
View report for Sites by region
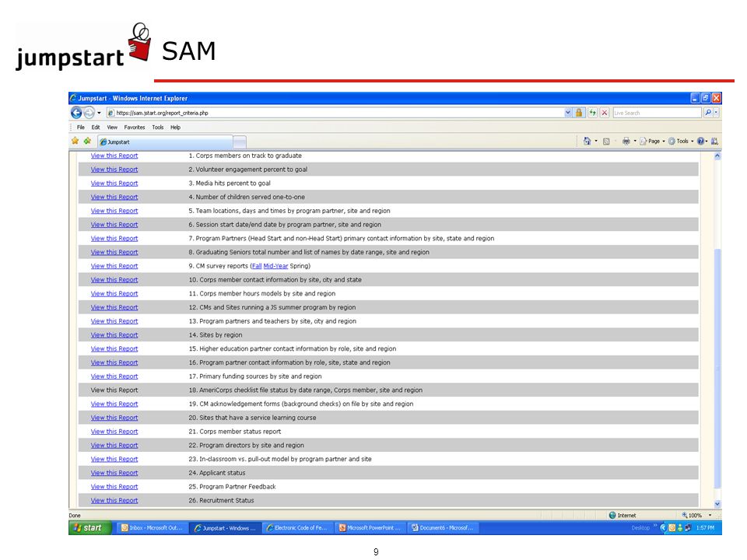114,335
